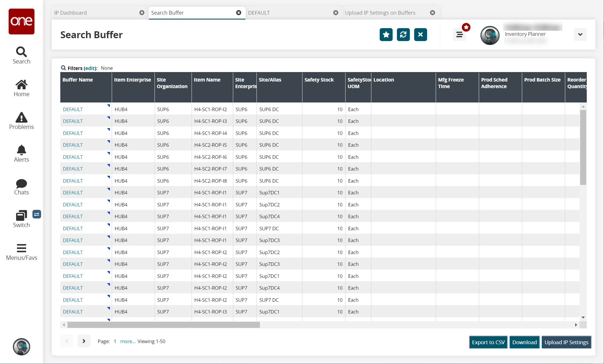Click the horizontal scrollbar thumb
This screenshot has width=604, height=364.
tap(164, 325)
